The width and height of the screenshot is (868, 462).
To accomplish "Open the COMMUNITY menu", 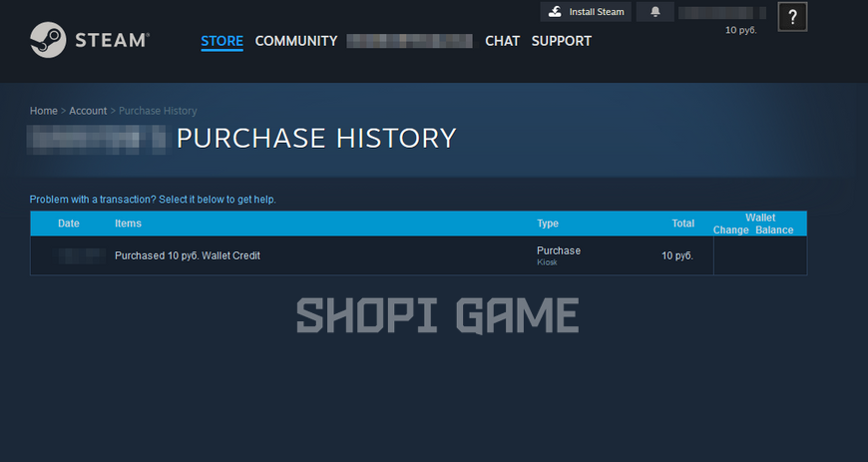I will click(296, 41).
